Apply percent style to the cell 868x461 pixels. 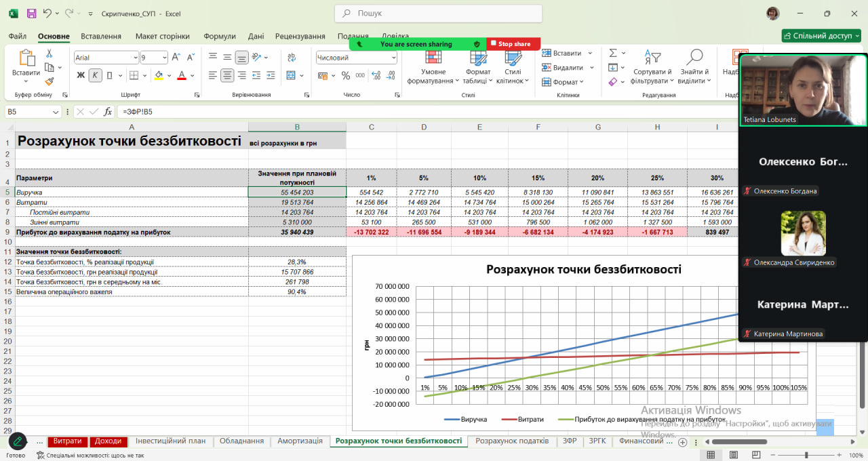click(346, 76)
